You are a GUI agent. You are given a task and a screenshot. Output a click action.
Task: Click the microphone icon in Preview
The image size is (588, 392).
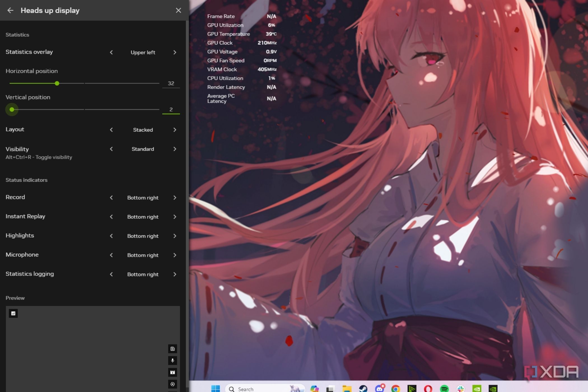coord(172,360)
